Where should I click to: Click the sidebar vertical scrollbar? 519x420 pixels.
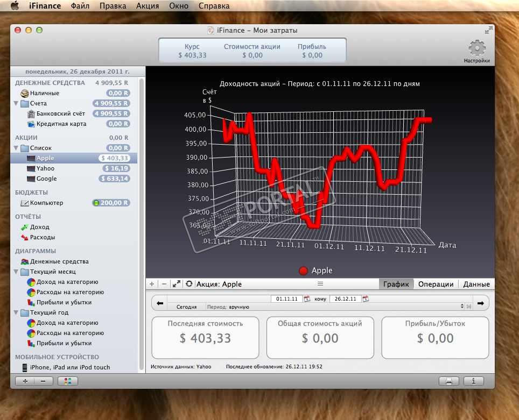(142, 225)
